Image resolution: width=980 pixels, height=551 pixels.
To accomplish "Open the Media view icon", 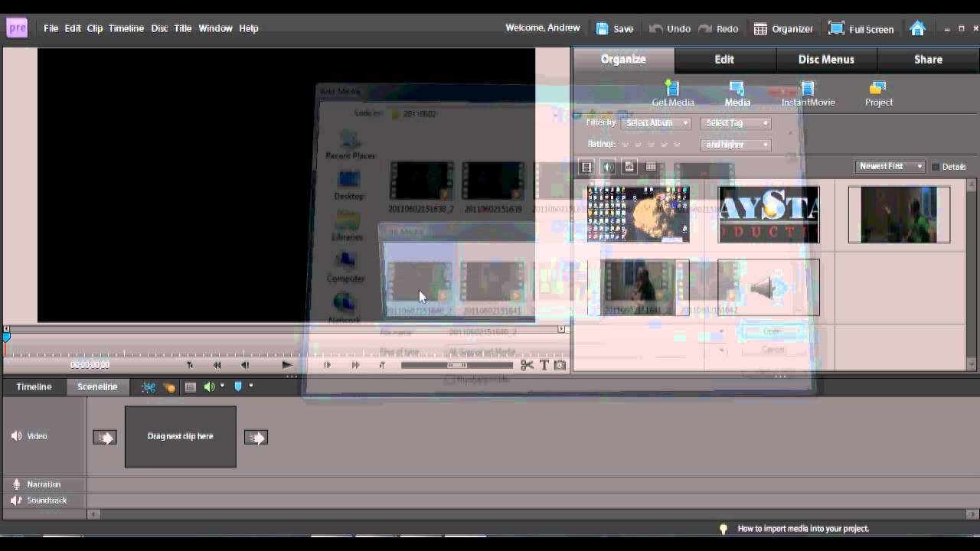I will pyautogui.click(x=737, y=88).
